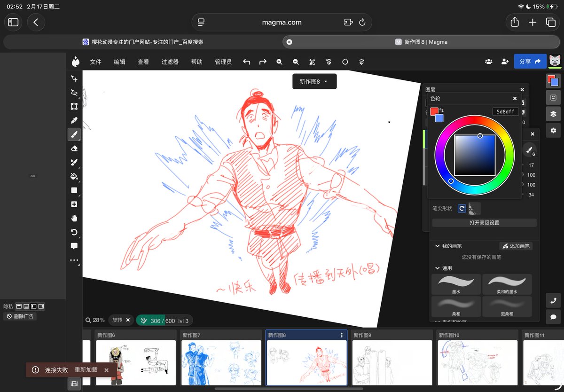Viewport: 564px width, 392px height.
Task: Click the filmstrip icon at bottom left
Action: pyautogui.click(x=74, y=384)
